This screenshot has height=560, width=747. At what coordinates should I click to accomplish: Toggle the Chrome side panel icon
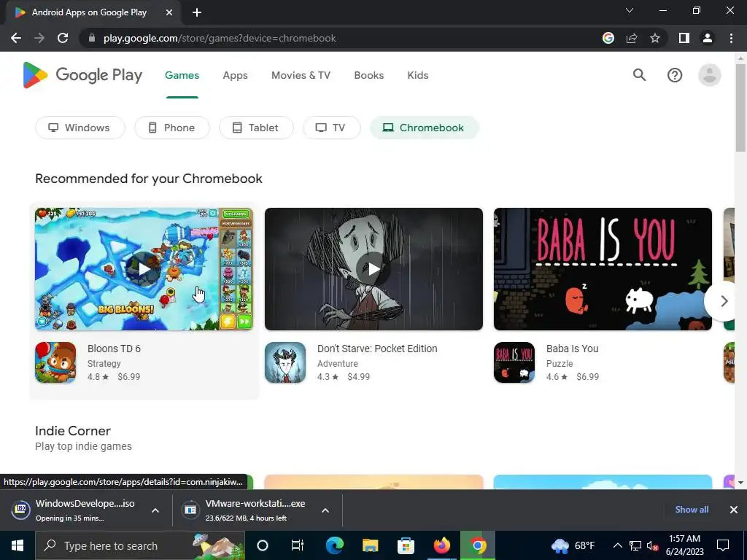click(684, 38)
